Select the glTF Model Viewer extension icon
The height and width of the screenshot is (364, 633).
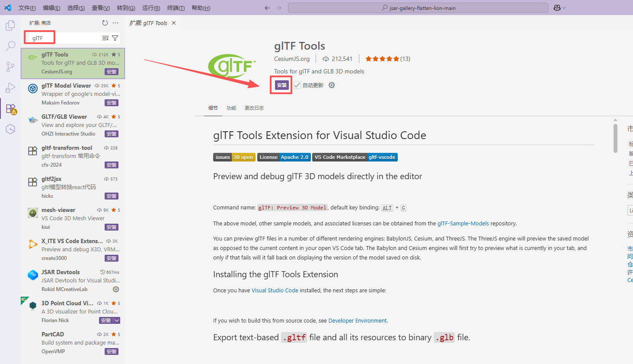33,89
